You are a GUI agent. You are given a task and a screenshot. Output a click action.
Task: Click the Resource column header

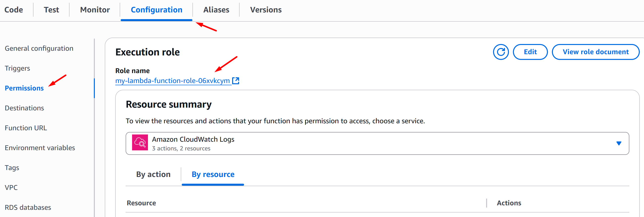(141, 203)
